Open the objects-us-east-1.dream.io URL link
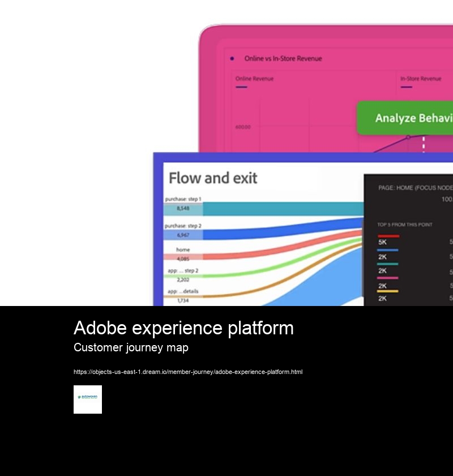The image size is (453, 476). click(x=188, y=372)
